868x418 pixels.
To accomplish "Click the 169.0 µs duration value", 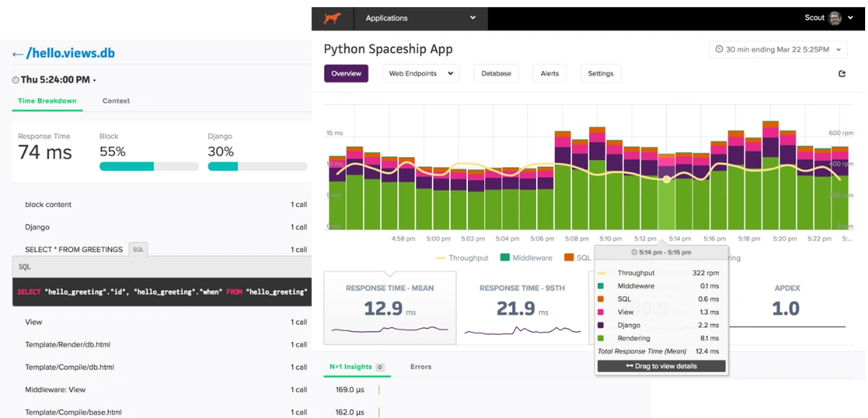I will coord(350,390).
